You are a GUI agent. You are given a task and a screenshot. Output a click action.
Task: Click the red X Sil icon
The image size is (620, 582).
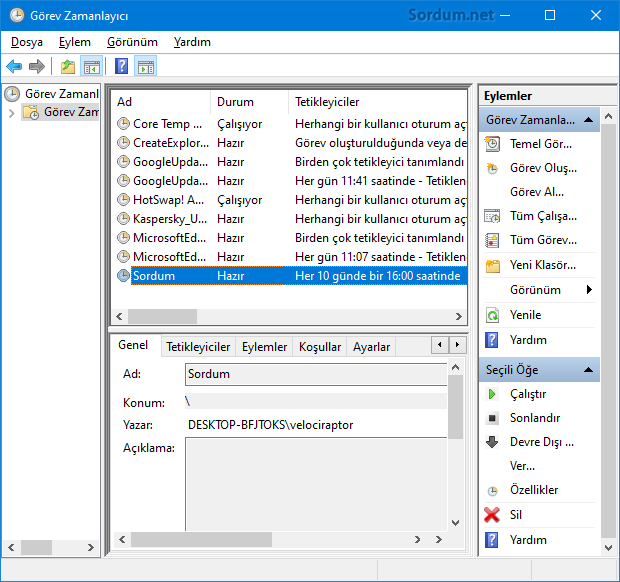coord(492,515)
